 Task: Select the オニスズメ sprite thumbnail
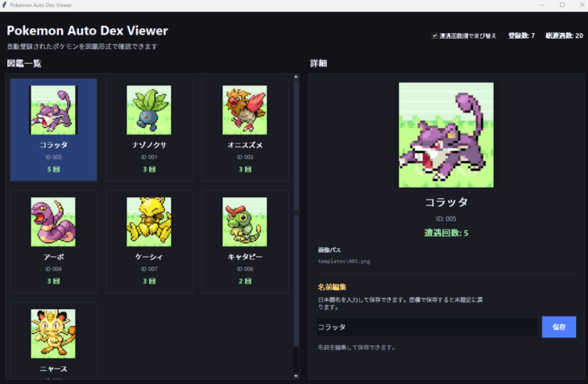245,109
